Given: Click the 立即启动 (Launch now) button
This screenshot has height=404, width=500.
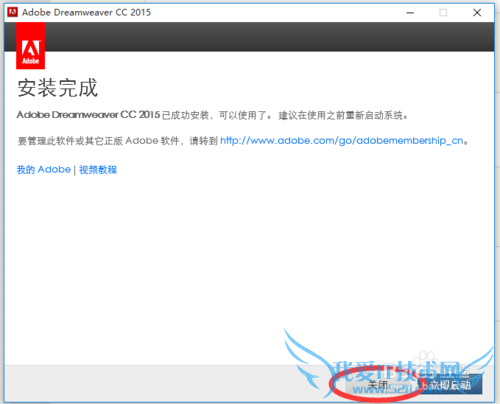Looking at the screenshot, I should coord(450,385).
